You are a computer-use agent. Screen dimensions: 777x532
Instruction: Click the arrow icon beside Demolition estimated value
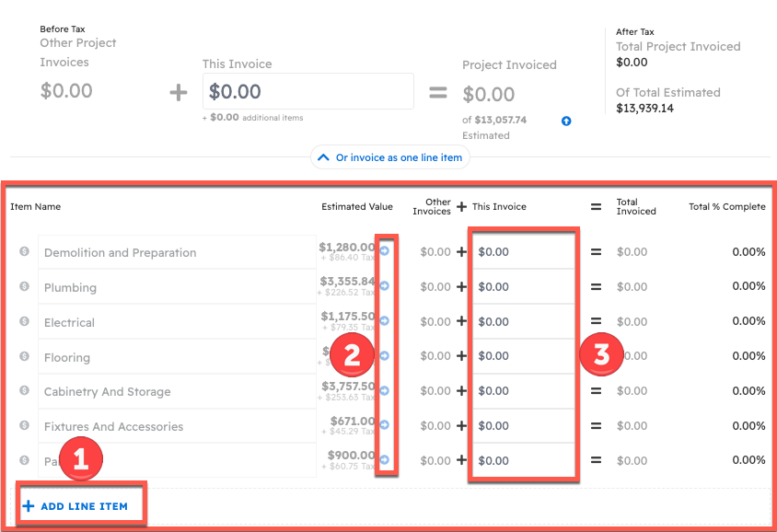pos(385,250)
